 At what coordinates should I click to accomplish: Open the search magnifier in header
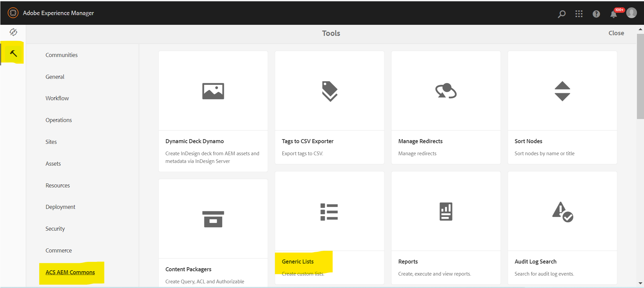pos(561,14)
